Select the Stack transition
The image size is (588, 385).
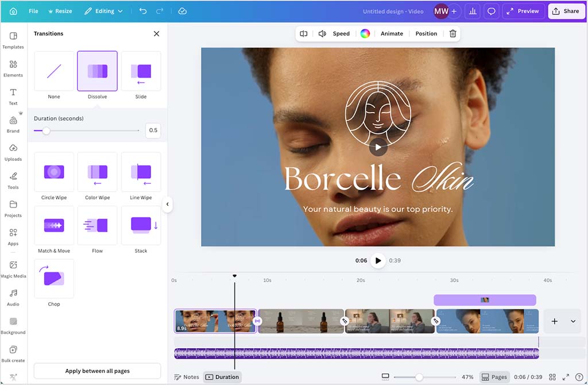141,225
